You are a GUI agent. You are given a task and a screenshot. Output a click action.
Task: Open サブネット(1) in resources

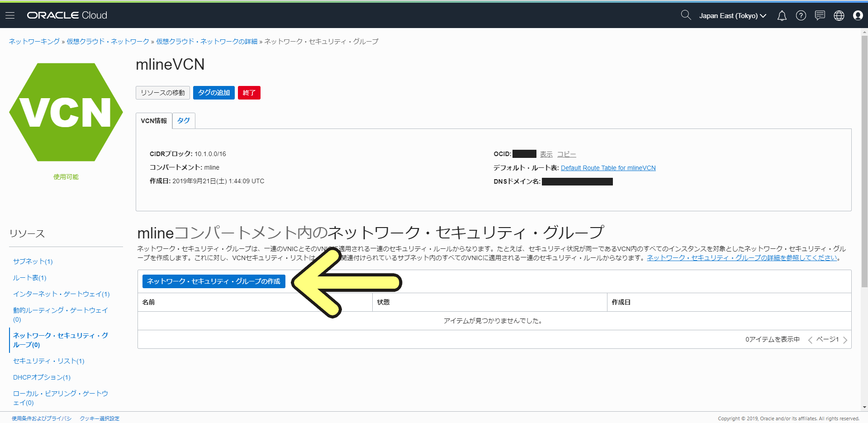coord(33,261)
